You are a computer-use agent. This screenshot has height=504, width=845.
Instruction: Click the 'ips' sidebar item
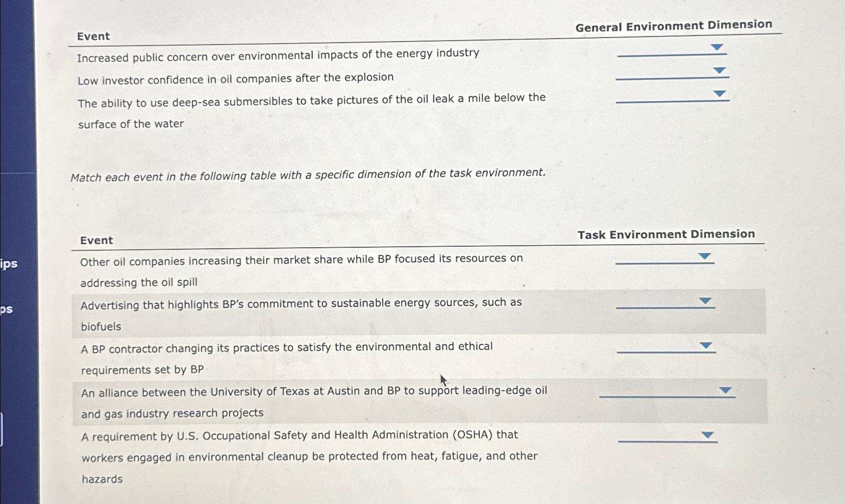pyautogui.click(x=9, y=264)
